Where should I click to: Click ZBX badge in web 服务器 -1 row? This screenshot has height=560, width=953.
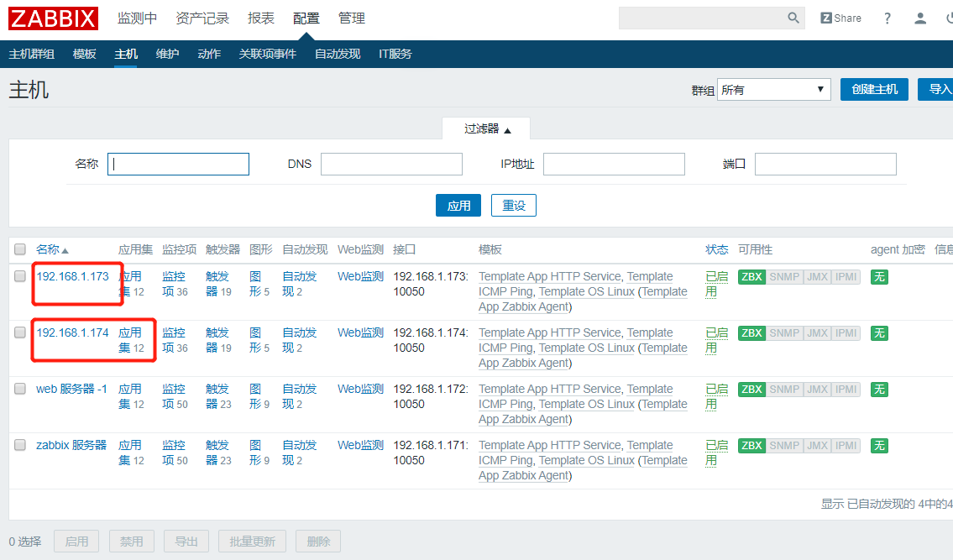pyautogui.click(x=751, y=389)
